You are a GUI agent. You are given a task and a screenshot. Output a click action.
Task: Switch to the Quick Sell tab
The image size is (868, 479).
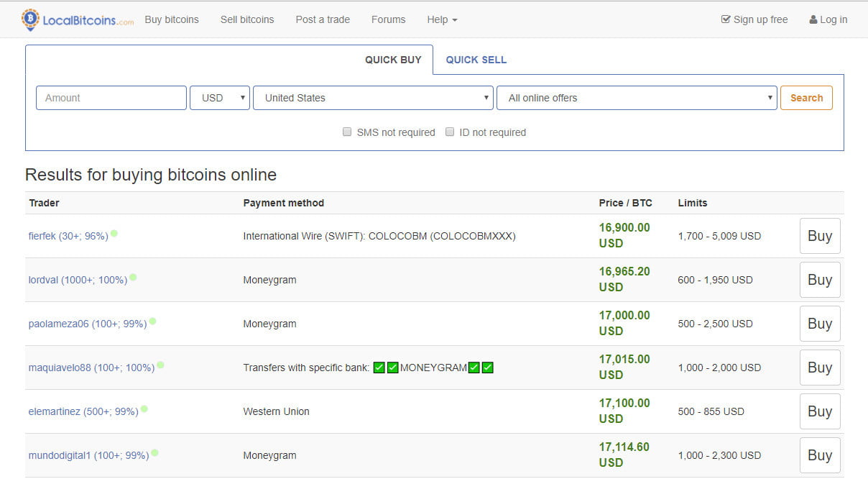point(476,60)
